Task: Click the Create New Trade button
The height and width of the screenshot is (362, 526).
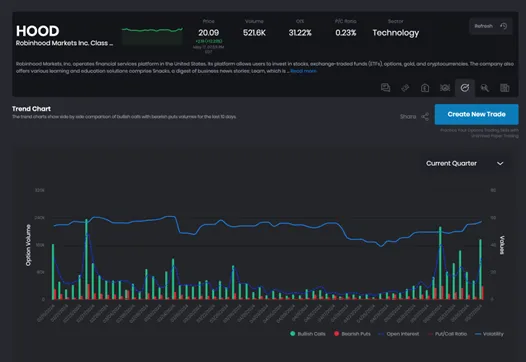Action: point(476,114)
